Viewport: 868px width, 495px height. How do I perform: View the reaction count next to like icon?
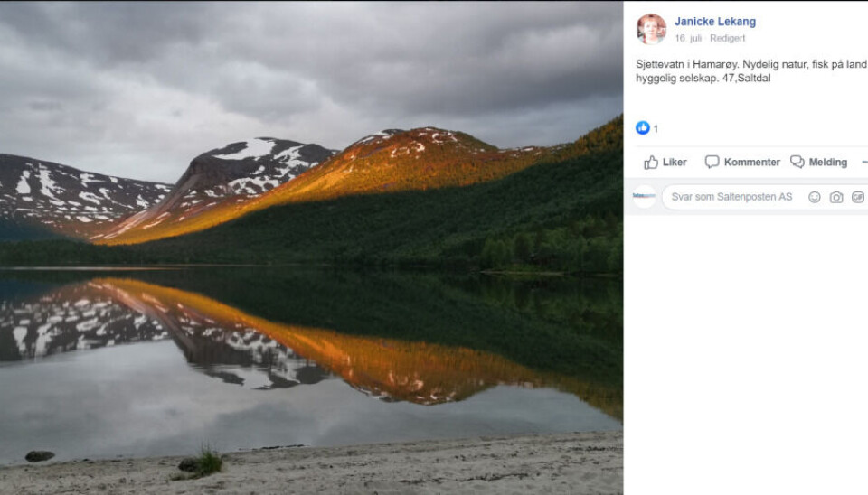pos(656,129)
